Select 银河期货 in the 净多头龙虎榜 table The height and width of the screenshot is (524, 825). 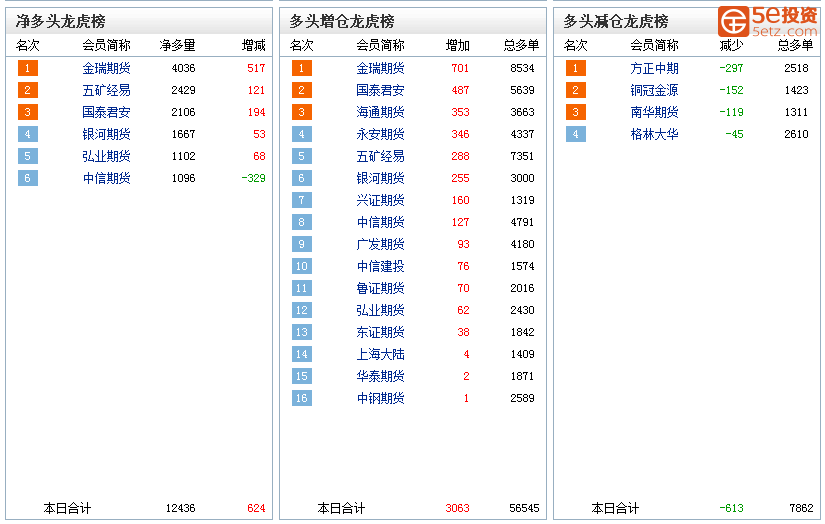106,134
